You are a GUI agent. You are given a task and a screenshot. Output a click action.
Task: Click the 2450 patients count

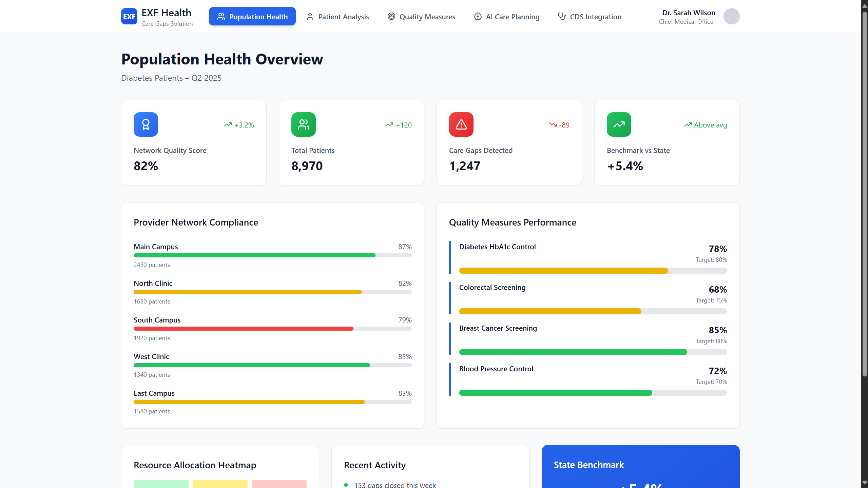coord(152,265)
